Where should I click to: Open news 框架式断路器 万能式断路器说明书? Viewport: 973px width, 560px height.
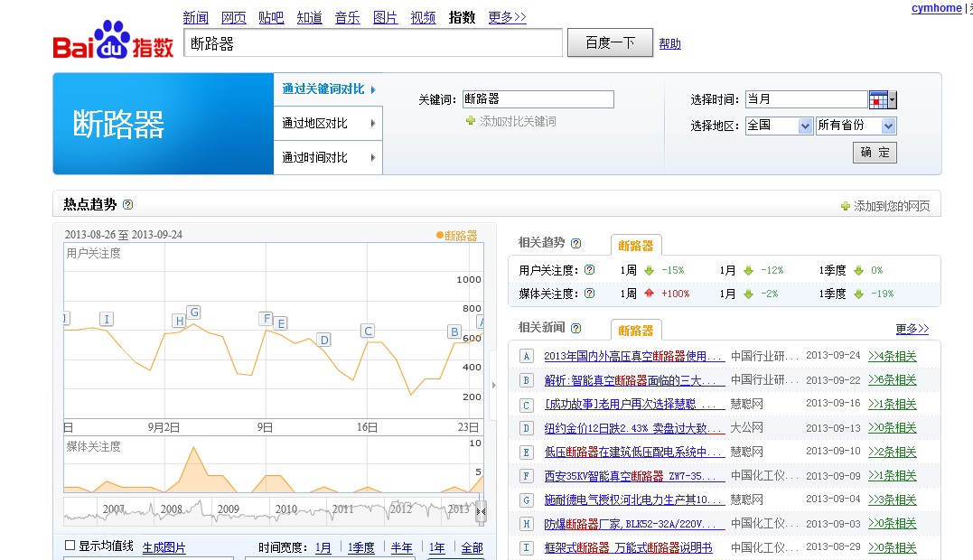coord(628,547)
